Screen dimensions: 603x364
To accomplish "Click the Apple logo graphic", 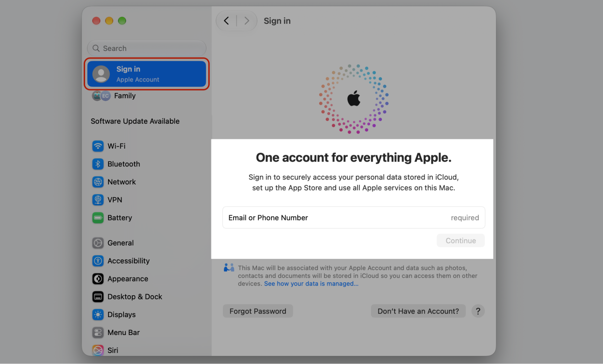I will 354,98.
